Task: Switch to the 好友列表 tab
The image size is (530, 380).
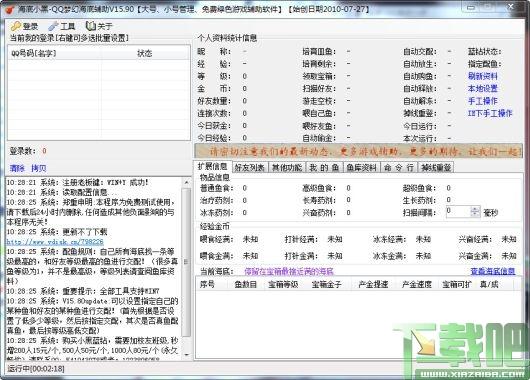Action: pos(250,167)
